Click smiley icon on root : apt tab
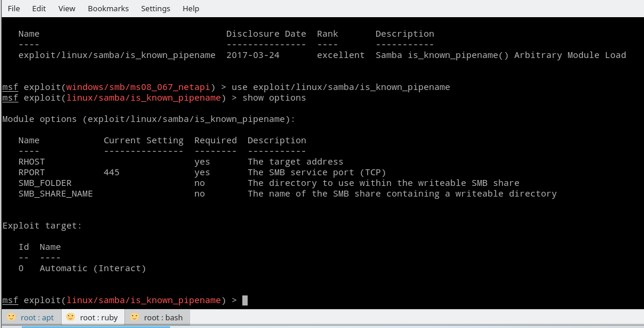 11,317
